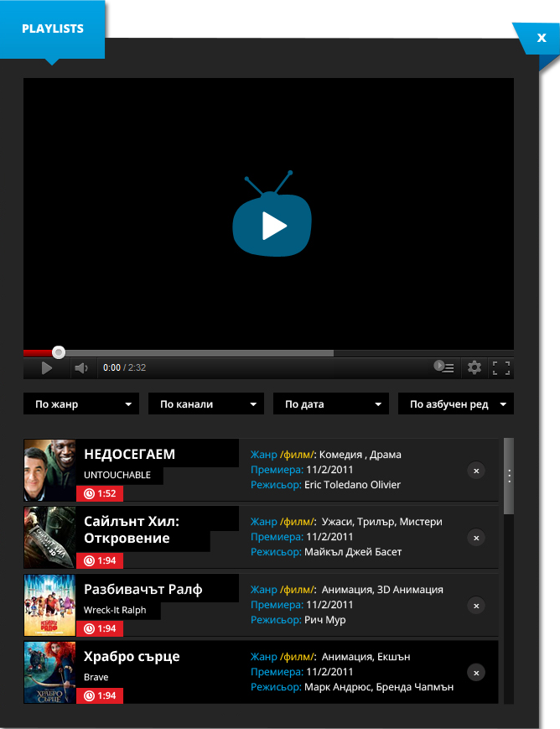Click the big TV play icon in the video
This screenshot has height=729, width=560.
[272, 214]
